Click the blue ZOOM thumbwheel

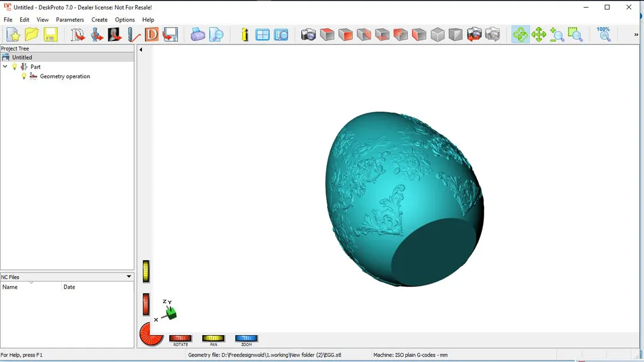pyautogui.click(x=246, y=339)
